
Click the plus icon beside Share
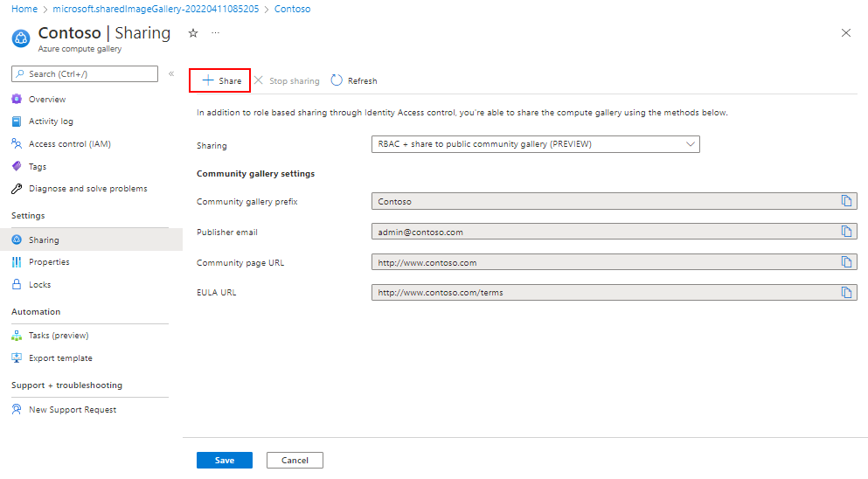click(x=207, y=80)
